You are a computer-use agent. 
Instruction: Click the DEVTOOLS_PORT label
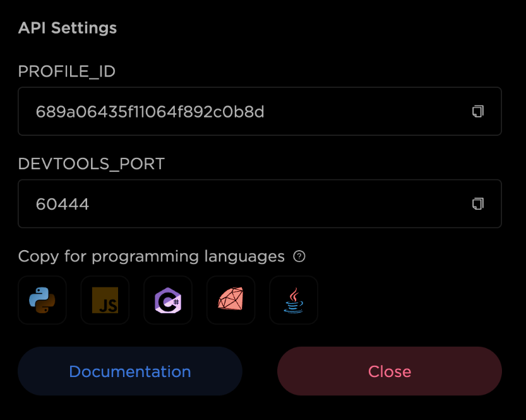91,164
